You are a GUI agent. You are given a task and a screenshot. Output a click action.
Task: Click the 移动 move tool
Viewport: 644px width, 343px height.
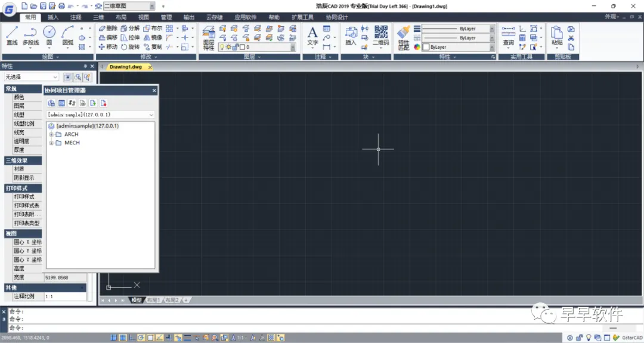pos(108,47)
